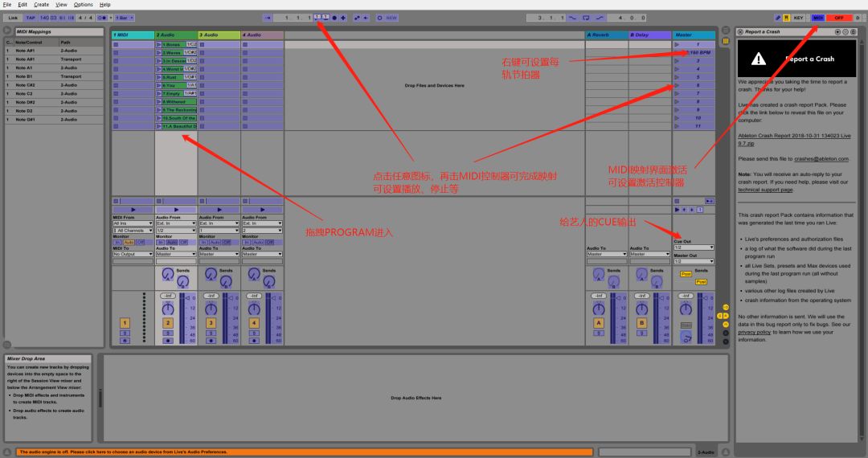
Task: Click the red OFF audio engine indicator
Action: [x=839, y=18]
